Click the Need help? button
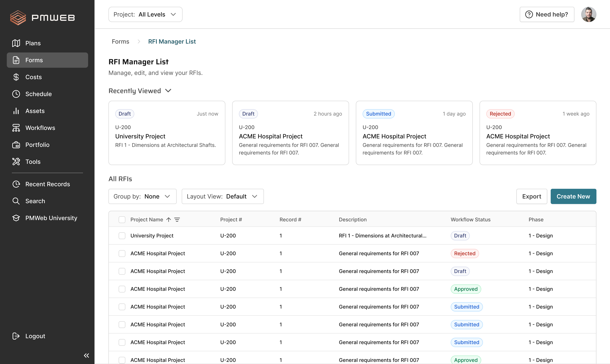The height and width of the screenshot is (364, 610). [547, 14]
